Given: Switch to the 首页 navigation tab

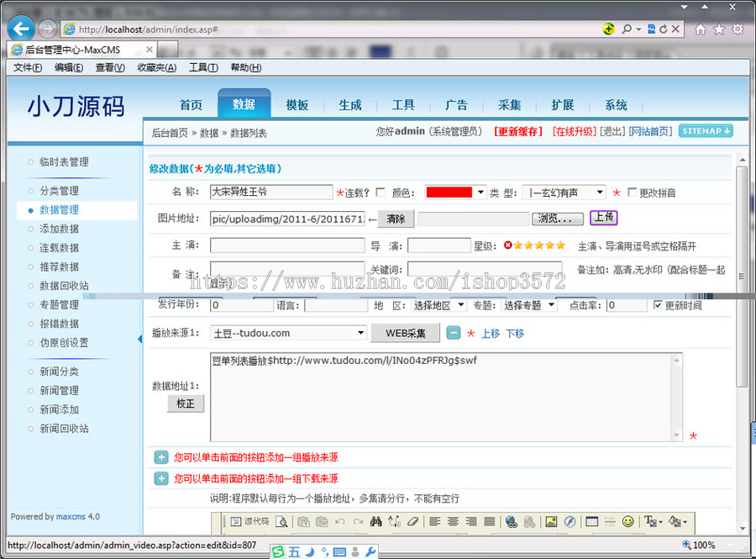Looking at the screenshot, I should pos(191,105).
